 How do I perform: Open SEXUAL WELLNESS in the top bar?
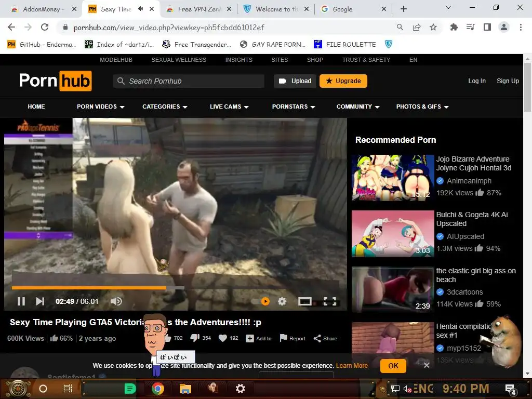pyautogui.click(x=179, y=60)
